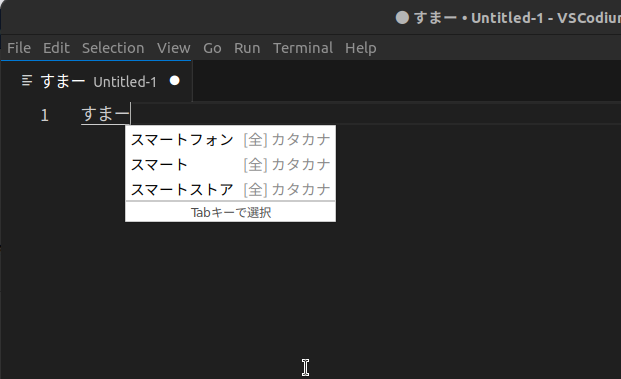The width and height of the screenshot is (621, 379).
Task: Click the circle icon in the window title bar
Action: (x=402, y=18)
